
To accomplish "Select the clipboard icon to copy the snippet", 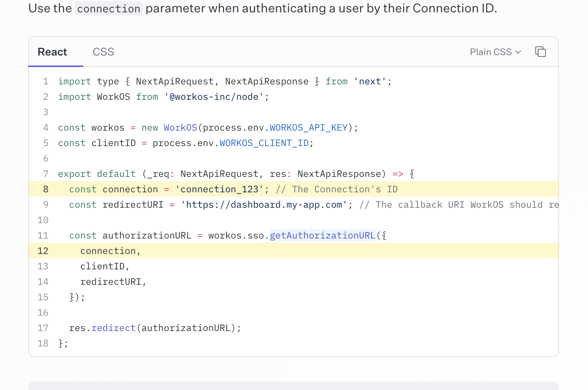I will pyautogui.click(x=540, y=51).
